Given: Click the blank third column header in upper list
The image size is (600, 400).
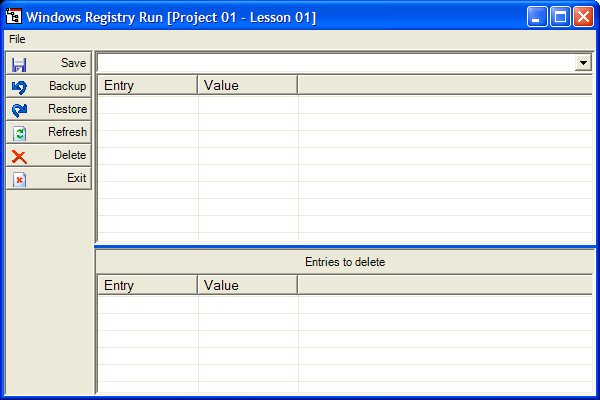Looking at the screenshot, I should pos(444,85).
